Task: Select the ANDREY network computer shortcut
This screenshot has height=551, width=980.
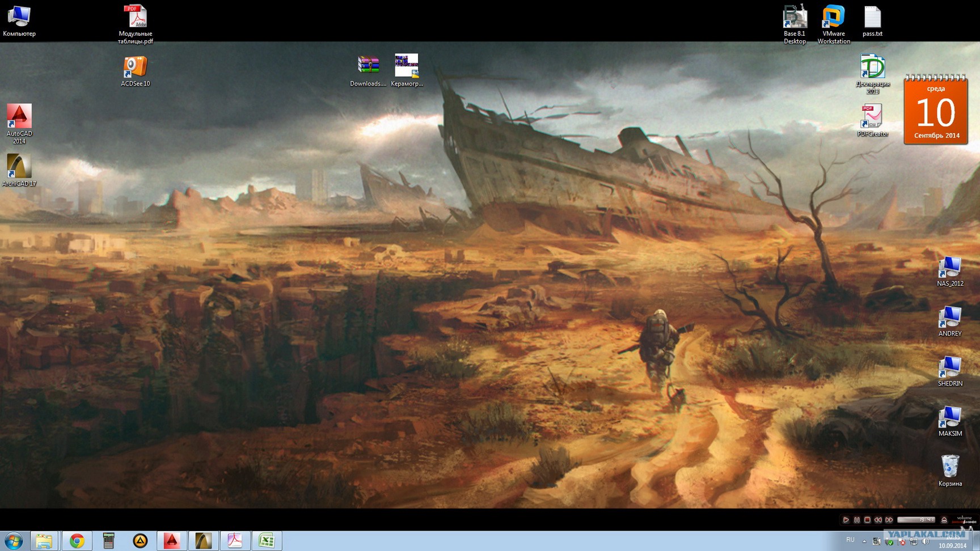Action: point(950,321)
